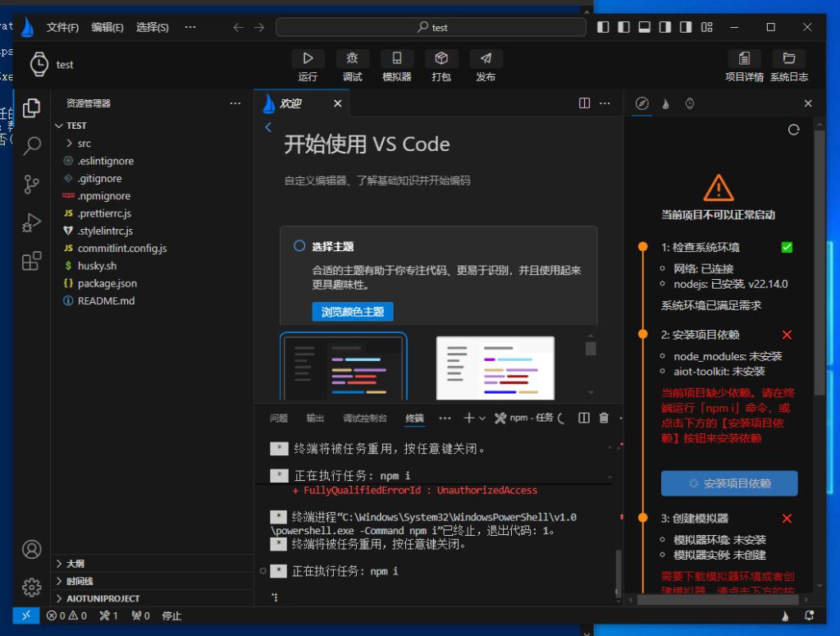Image resolution: width=840 pixels, height=636 pixels.
Task: Open package.json in Explorer
Action: pyautogui.click(x=107, y=283)
